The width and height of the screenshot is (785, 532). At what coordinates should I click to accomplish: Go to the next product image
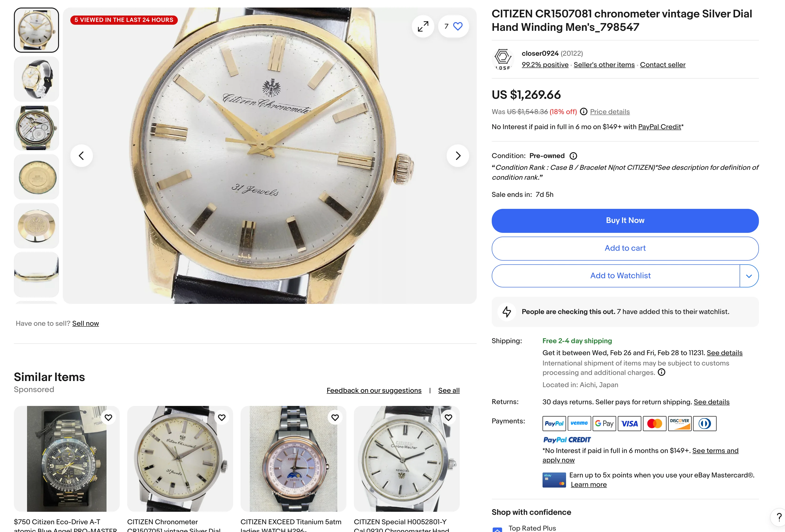click(x=458, y=156)
